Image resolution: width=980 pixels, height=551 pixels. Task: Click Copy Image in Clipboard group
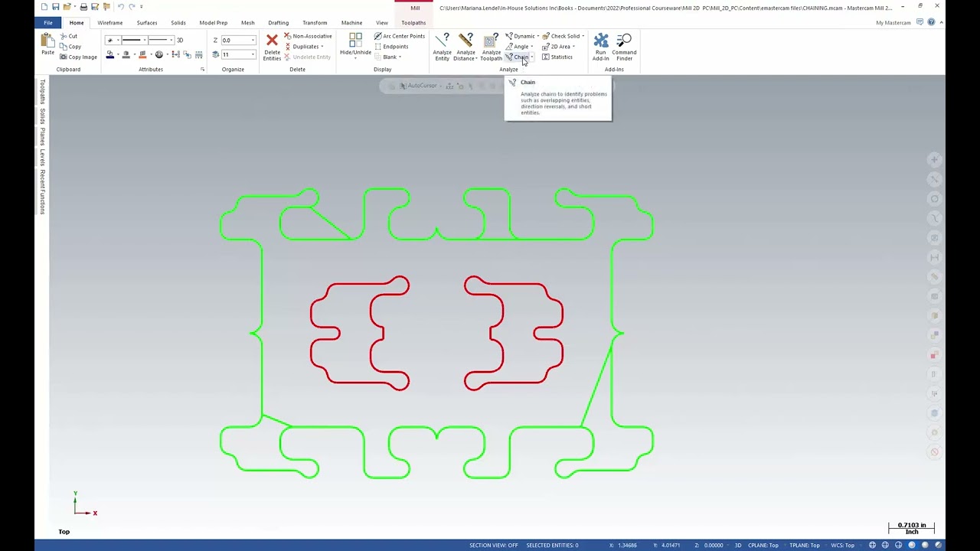(x=79, y=57)
